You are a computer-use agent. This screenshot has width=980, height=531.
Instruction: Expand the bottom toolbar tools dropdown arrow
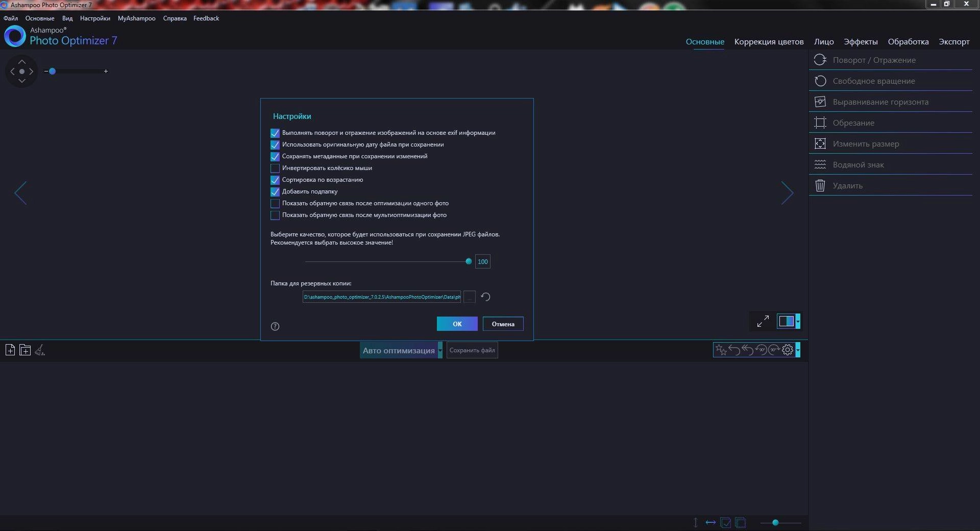click(x=798, y=350)
